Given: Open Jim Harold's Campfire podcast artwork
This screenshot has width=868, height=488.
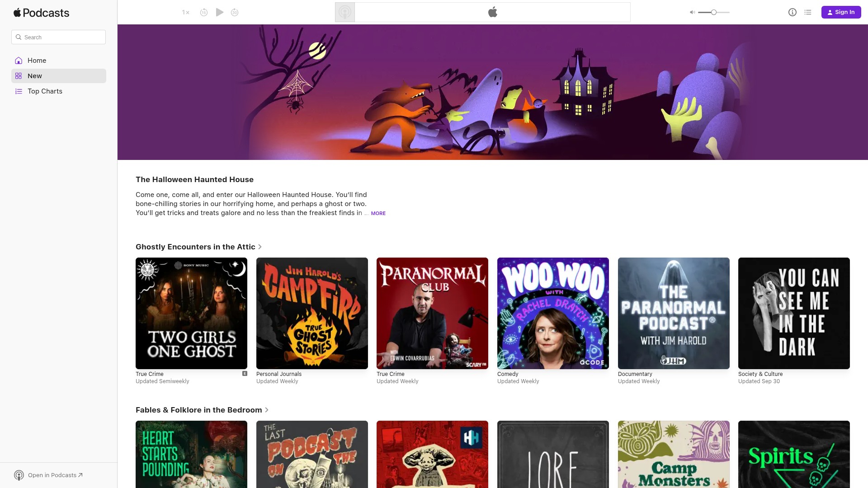Looking at the screenshot, I should 312,313.
